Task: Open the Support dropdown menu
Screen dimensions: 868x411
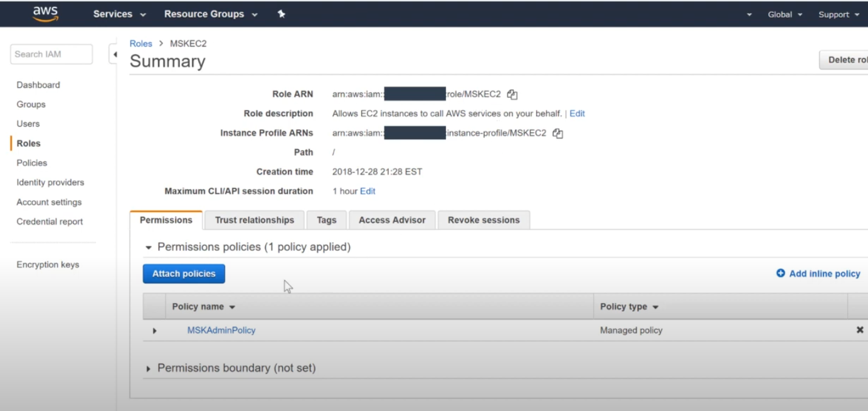Action: tap(838, 14)
